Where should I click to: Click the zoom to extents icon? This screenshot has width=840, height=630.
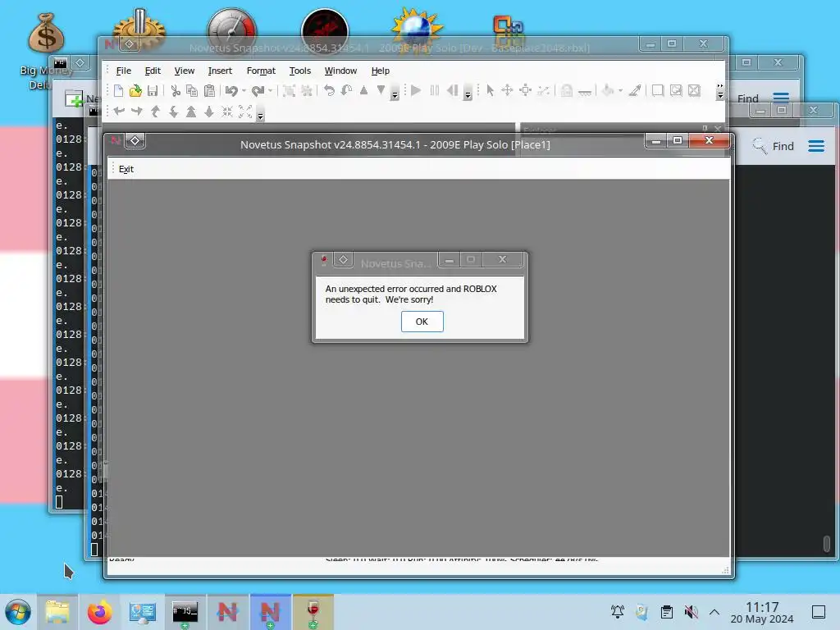click(x=245, y=112)
